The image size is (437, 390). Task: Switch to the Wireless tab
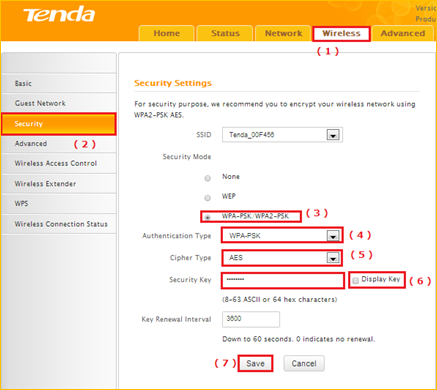[x=341, y=34]
